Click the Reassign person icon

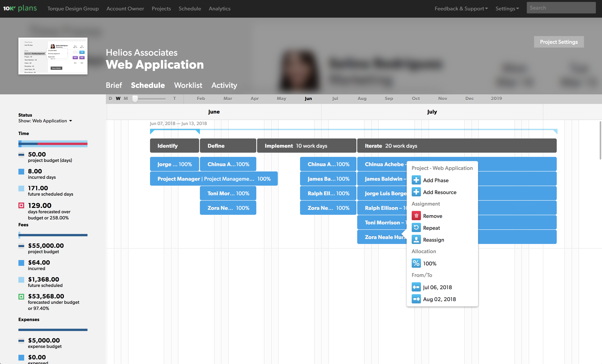[416, 240]
